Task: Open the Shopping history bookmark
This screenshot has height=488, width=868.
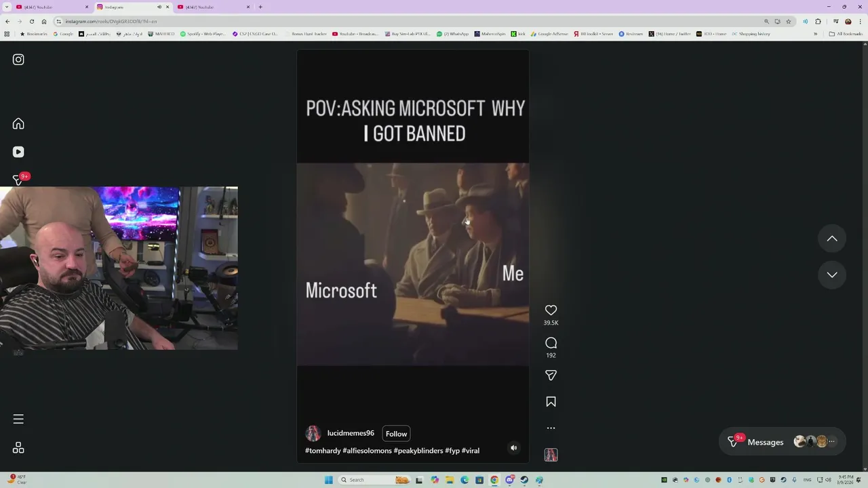Action: coord(751,34)
